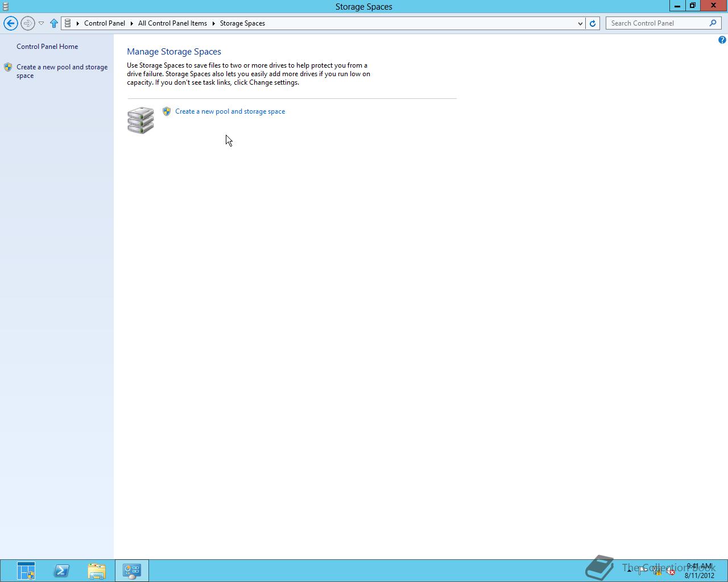This screenshot has width=728, height=582.
Task: Click the network warning tray icon
Action: [657, 571]
